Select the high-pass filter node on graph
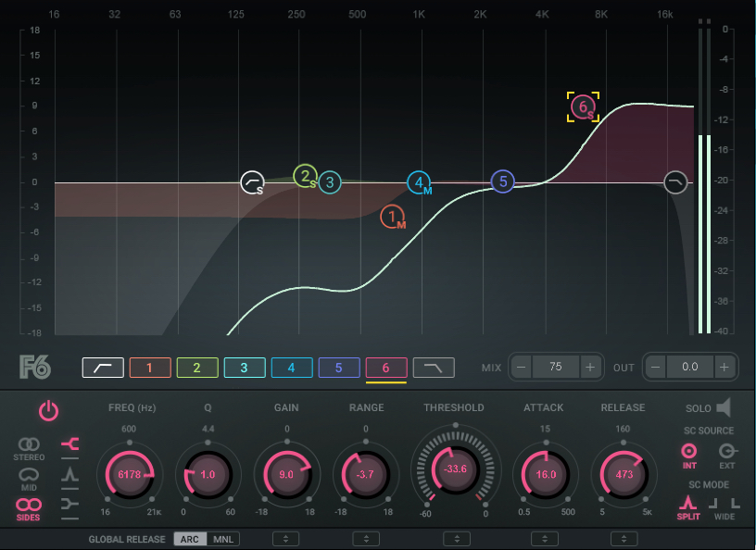Image resolution: width=756 pixels, height=550 pixels. 252,182
